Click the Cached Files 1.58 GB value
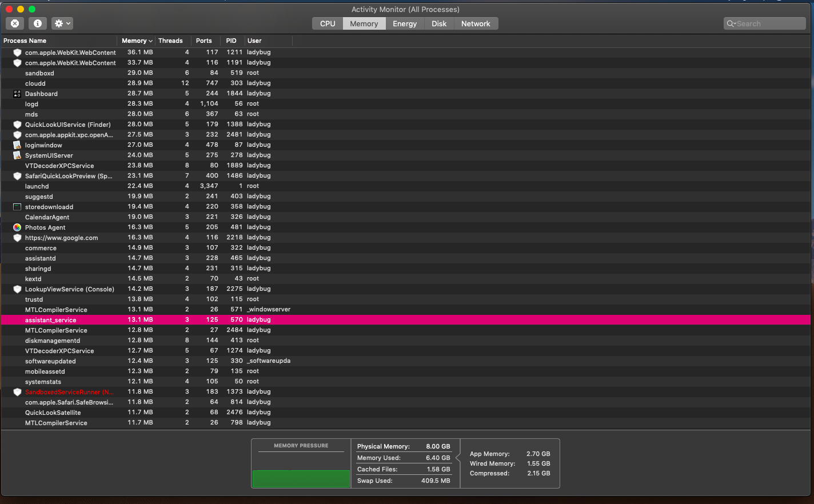This screenshot has width=814, height=504. (438, 469)
